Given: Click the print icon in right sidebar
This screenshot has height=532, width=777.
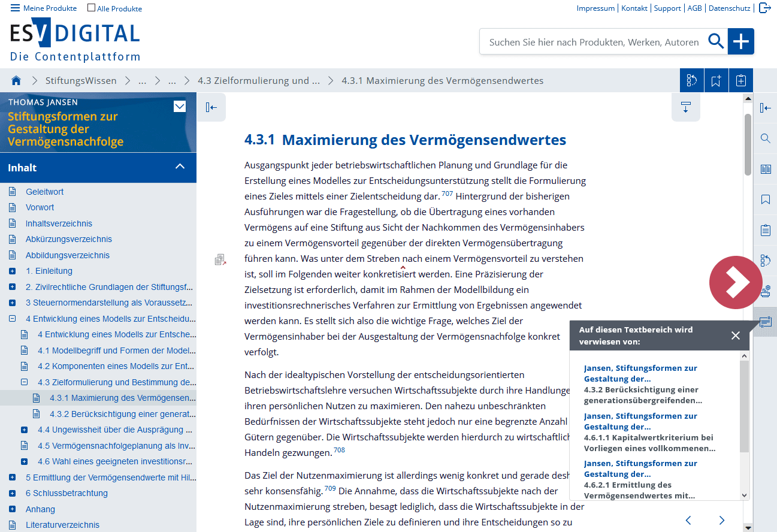Looking at the screenshot, I should [x=765, y=292].
